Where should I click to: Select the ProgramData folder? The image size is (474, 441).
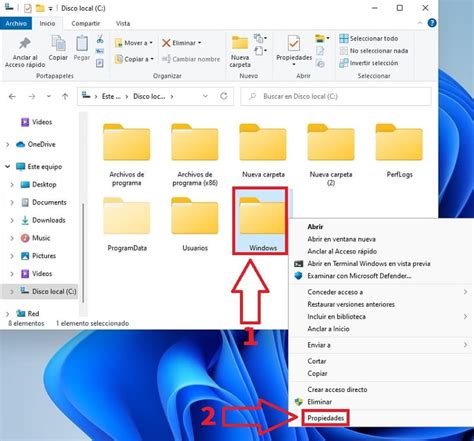[127, 225]
